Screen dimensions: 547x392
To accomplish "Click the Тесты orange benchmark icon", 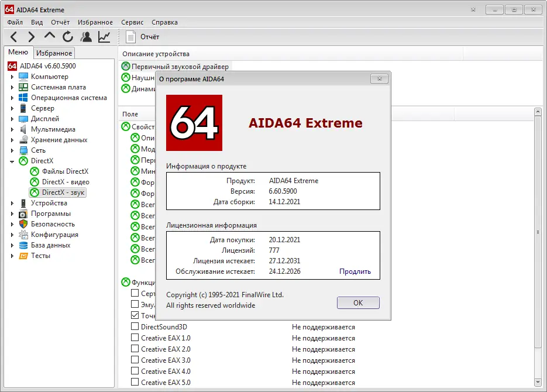I will pos(23,256).
